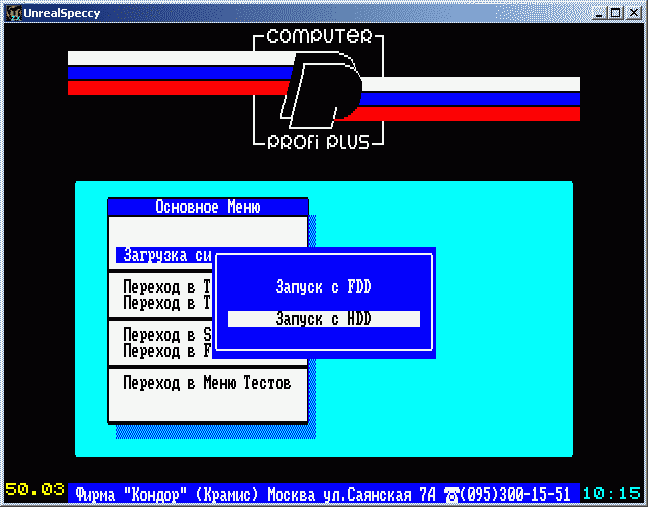Select the highlighted "Загрузка си…" menu entry

click(x=163, y=255)
